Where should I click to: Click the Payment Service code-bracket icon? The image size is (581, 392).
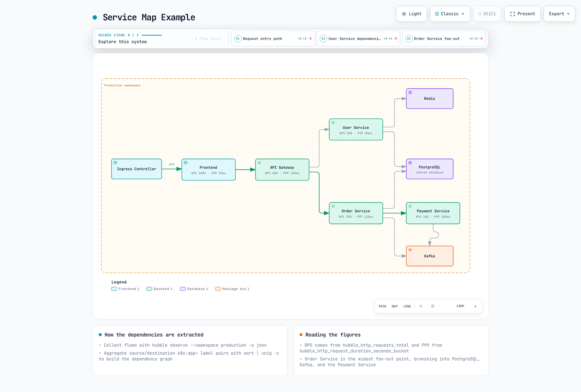[x=410, y=206]
